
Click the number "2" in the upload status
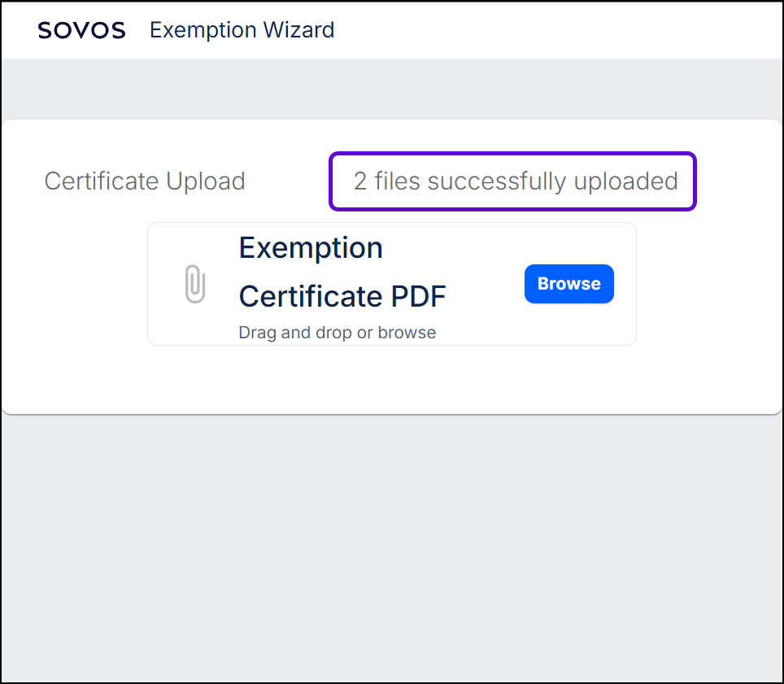point(360,181)
